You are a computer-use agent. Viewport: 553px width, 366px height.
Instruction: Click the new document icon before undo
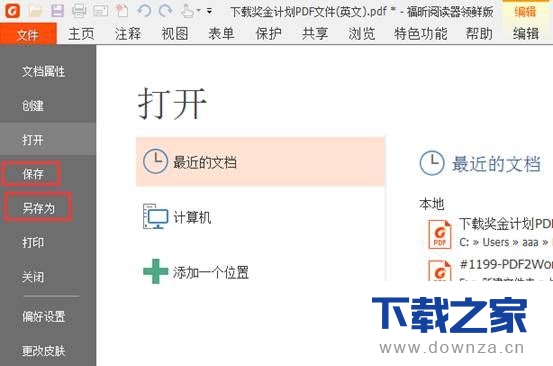(x=122, y=11)
